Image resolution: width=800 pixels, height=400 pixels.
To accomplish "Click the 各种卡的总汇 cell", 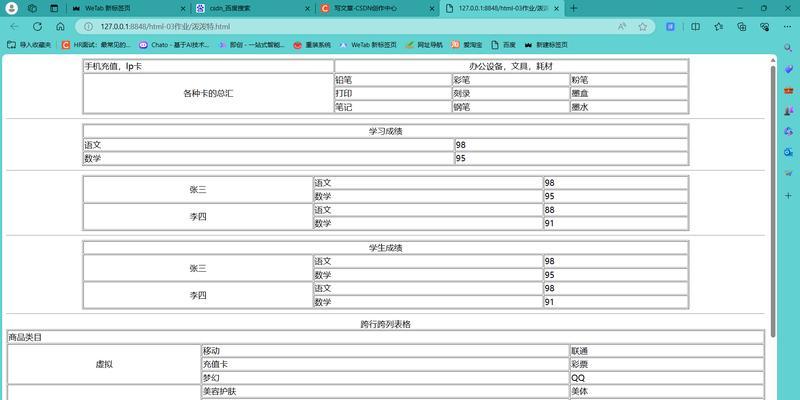I will [208, 93].
